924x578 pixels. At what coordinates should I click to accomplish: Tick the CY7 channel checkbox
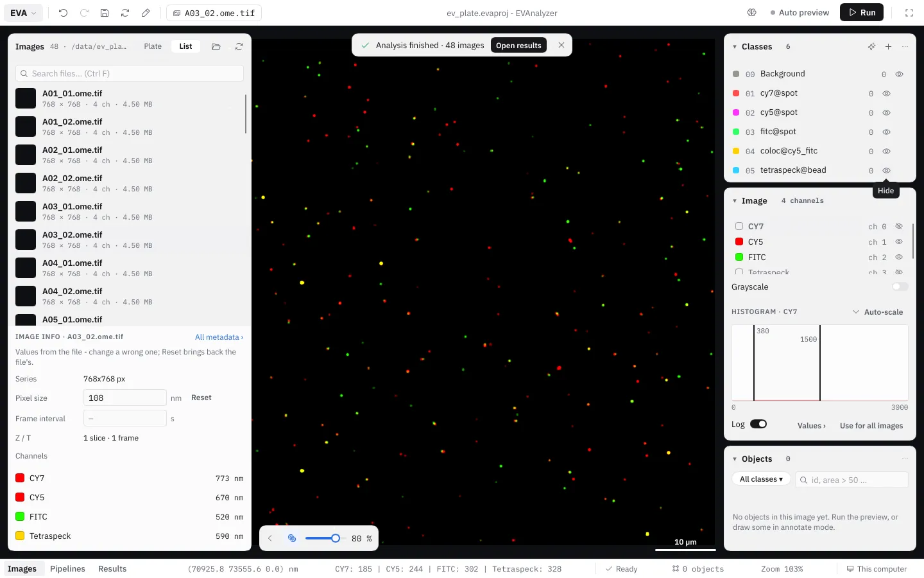(739, 226)
